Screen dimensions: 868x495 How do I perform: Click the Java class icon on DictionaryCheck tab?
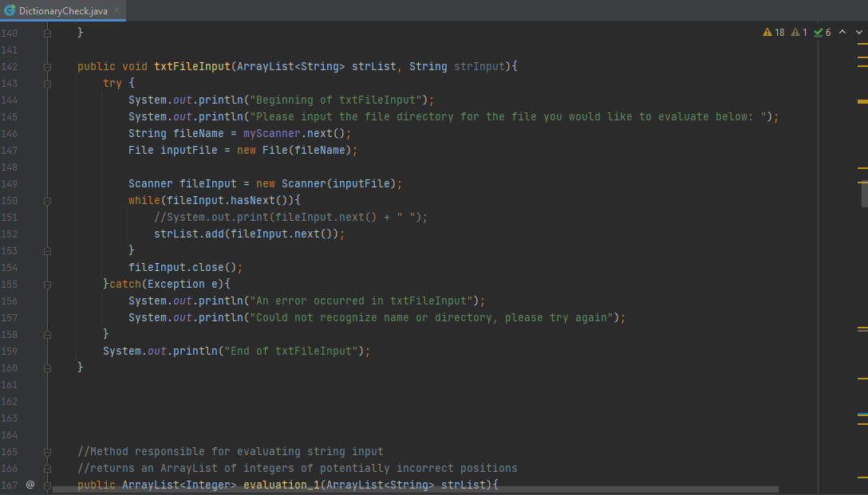click(x=10, y=10)
